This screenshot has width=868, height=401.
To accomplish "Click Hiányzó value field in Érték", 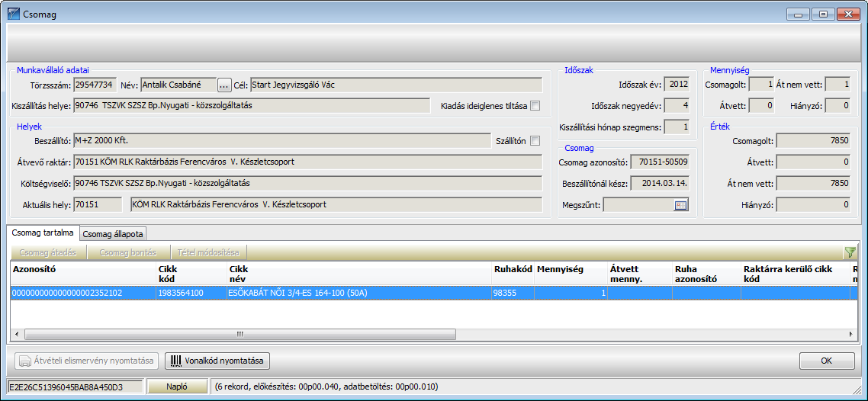I will [x=813, y=205].
